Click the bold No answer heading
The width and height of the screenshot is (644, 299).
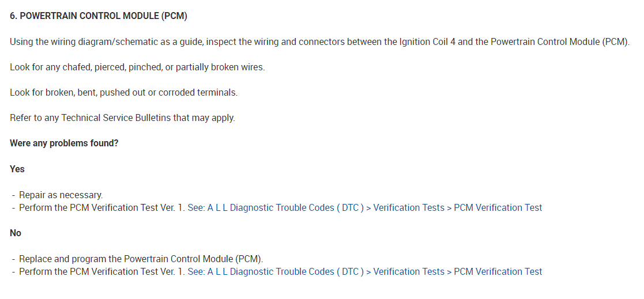click(16, 233)
